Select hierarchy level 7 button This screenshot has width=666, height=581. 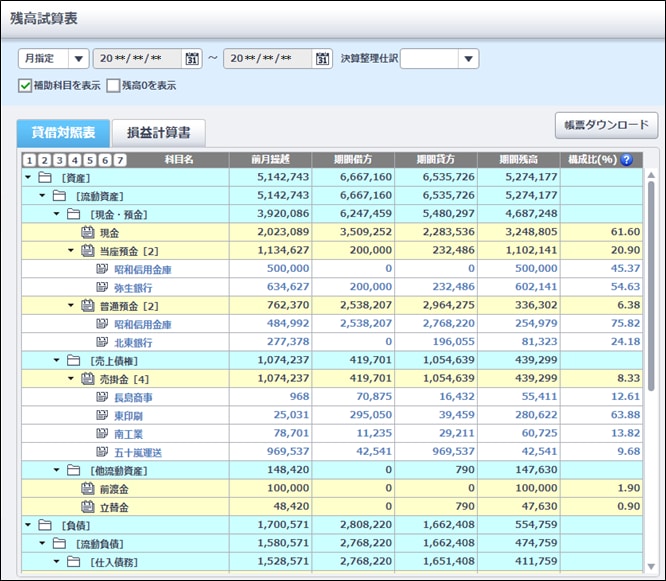tap(120, 160)
